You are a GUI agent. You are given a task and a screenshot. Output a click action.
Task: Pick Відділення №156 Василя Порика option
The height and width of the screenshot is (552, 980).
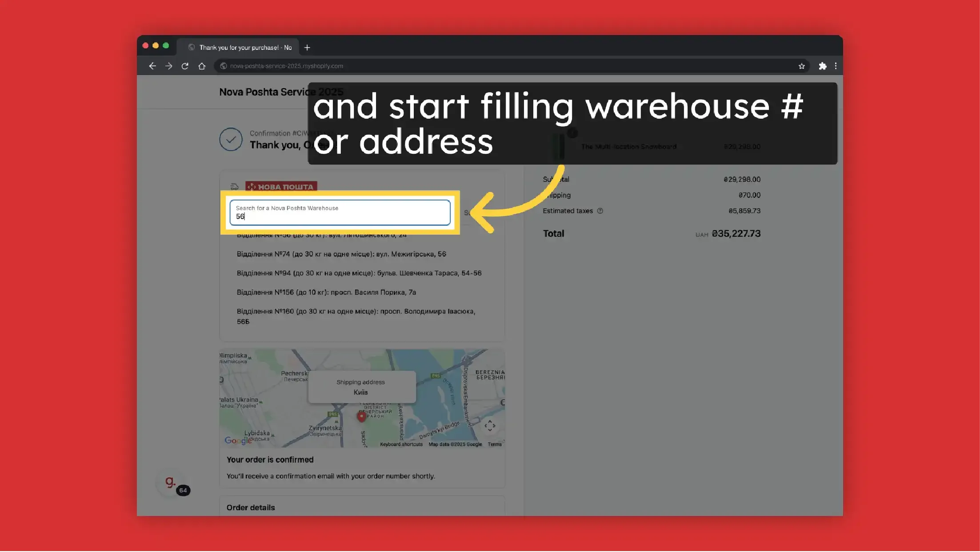[x=326, y=292]
